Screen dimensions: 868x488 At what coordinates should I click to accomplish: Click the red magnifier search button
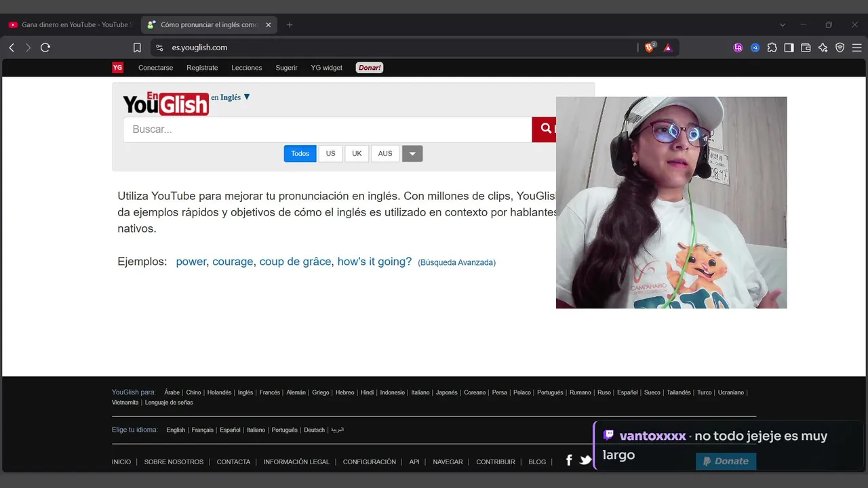(x=544, y=129)
